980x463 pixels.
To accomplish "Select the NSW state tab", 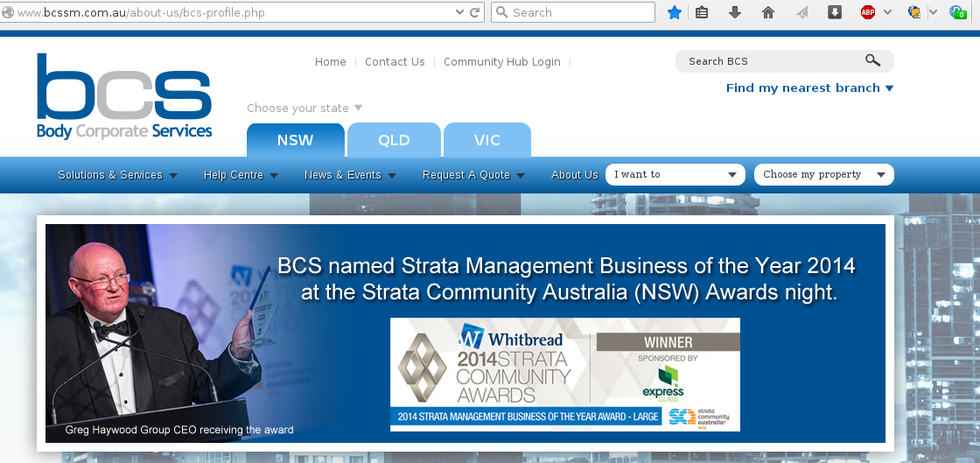I will (x=296, y=140).
